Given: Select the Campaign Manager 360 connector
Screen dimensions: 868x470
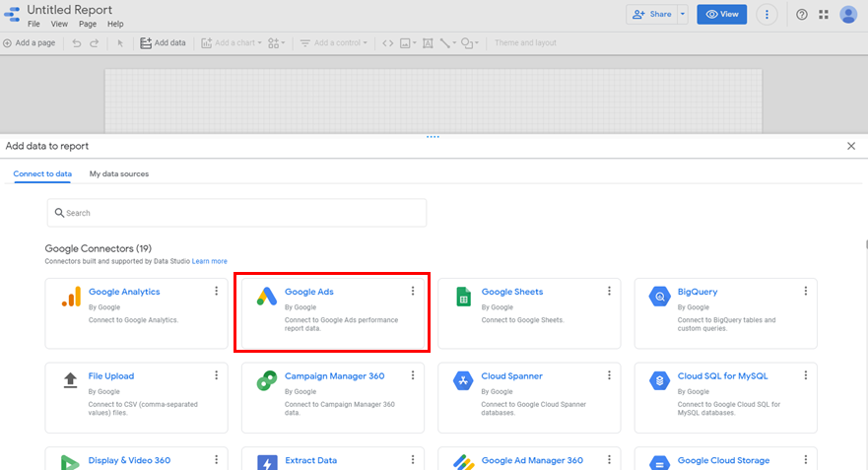Looking at the screenshot, I should [x=333, y=397].
